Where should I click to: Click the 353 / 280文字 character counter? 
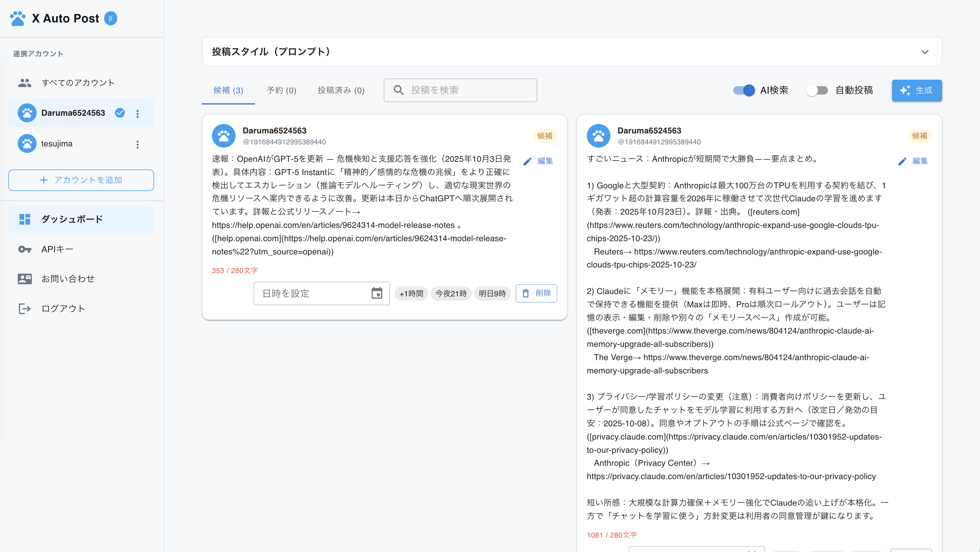[235, 270]
